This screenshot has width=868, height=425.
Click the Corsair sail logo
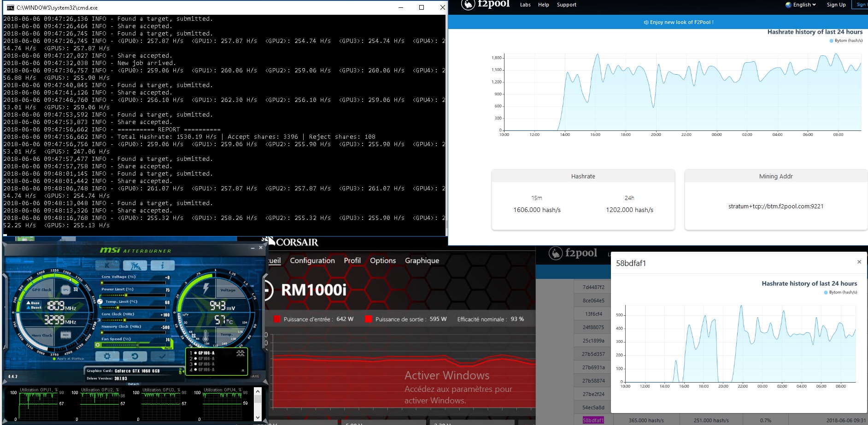(270, 241)
